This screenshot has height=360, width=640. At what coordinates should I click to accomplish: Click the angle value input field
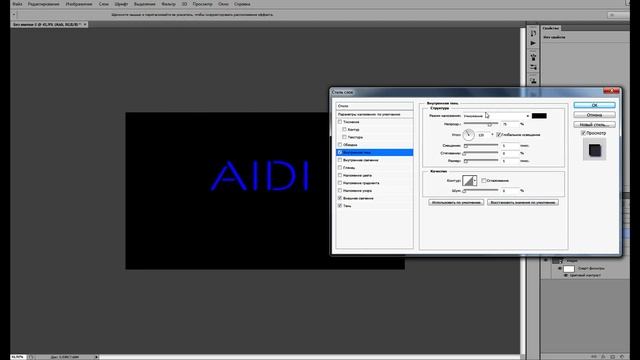coord(483,135)
